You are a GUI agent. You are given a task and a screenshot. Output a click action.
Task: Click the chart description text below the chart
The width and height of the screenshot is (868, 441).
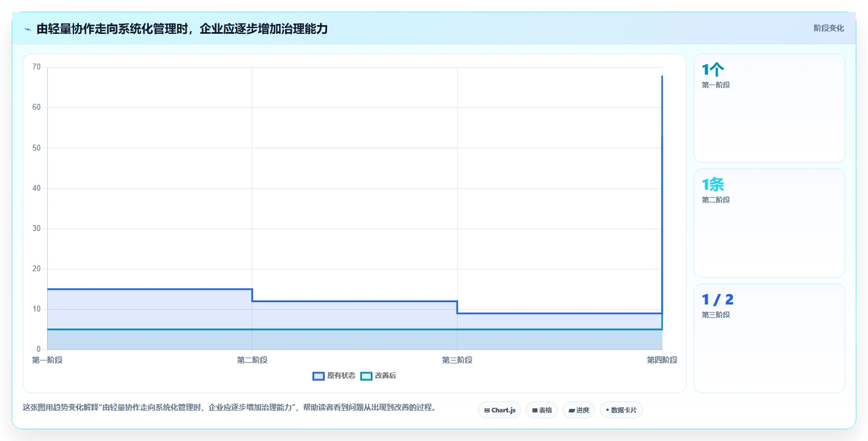pos(229,407)
